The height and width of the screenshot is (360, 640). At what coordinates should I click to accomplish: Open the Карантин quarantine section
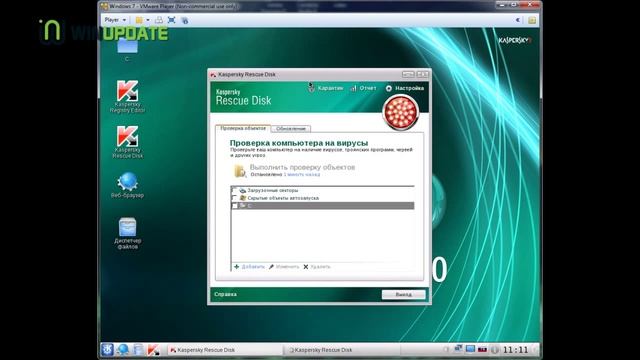[x=326, y=88]
